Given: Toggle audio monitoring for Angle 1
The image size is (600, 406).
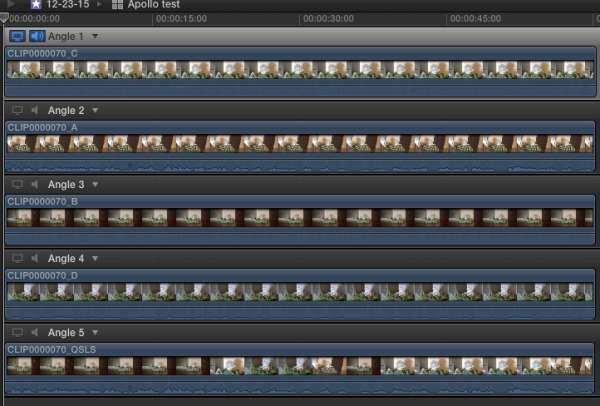Looking at the screenshot, I should coord(36,36).
